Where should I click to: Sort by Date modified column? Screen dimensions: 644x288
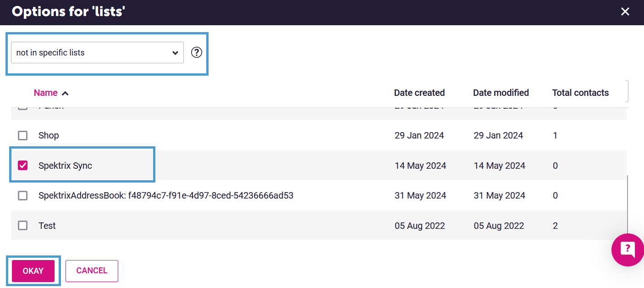pos(501,93)
